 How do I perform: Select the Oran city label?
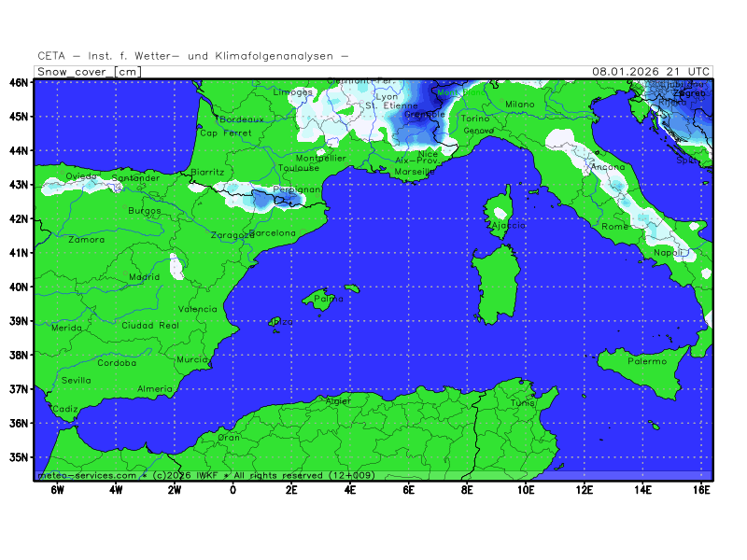pos(229,437)
